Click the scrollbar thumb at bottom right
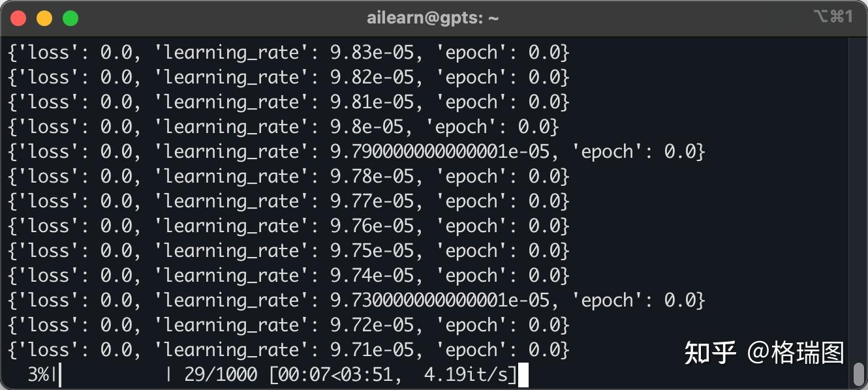This screenshot has height=390, width=868. (x=859, y=374)
